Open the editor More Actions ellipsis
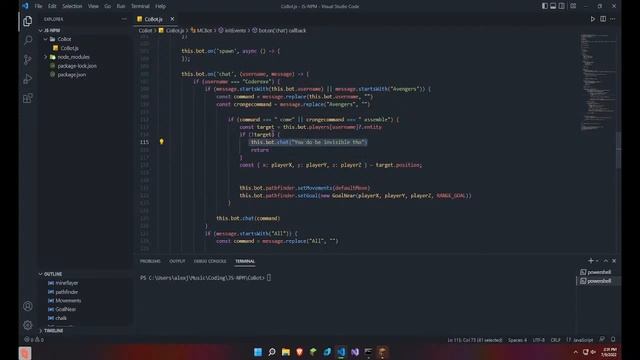The height and width of the screenshot is (360, 640). (x=613, y=19)
